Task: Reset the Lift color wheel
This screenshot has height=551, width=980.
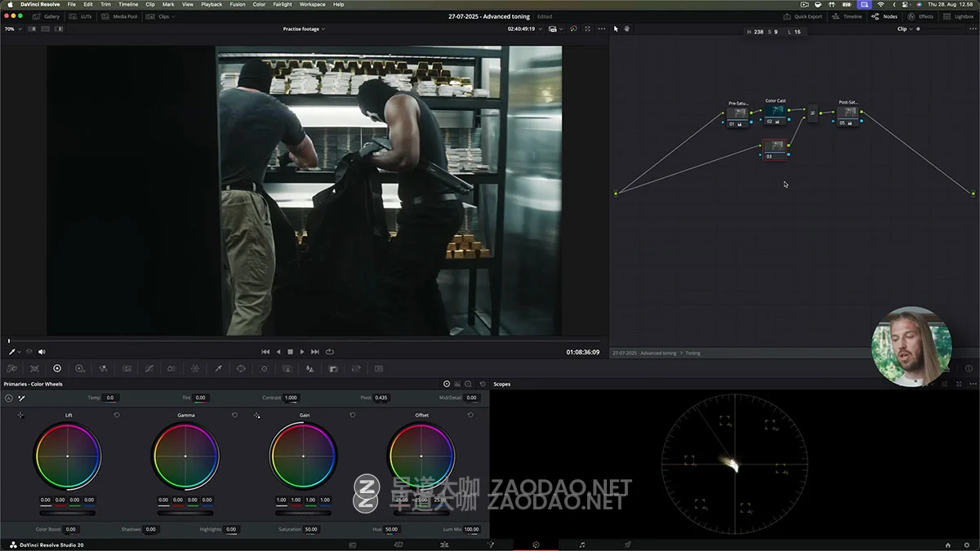Action: point(117,415)
